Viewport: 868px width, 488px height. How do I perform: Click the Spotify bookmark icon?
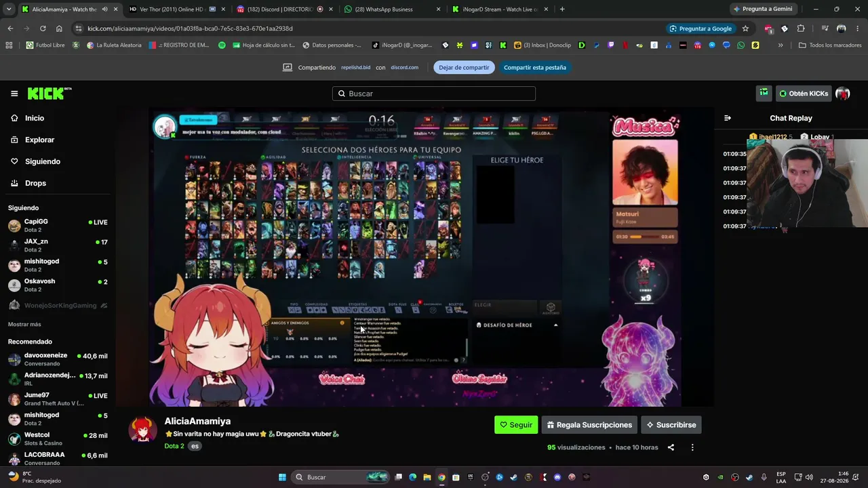(222, 45)
